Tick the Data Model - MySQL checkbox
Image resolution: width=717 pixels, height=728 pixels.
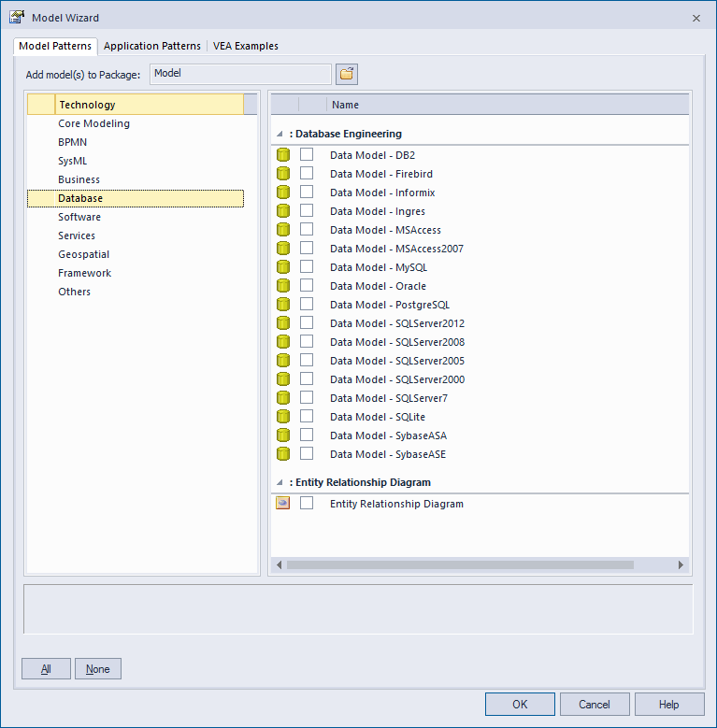307,266
